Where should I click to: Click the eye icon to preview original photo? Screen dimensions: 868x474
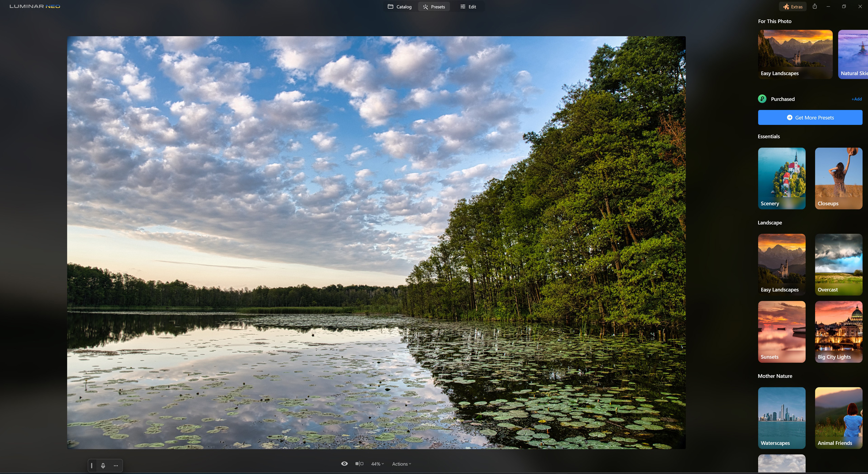344,463
